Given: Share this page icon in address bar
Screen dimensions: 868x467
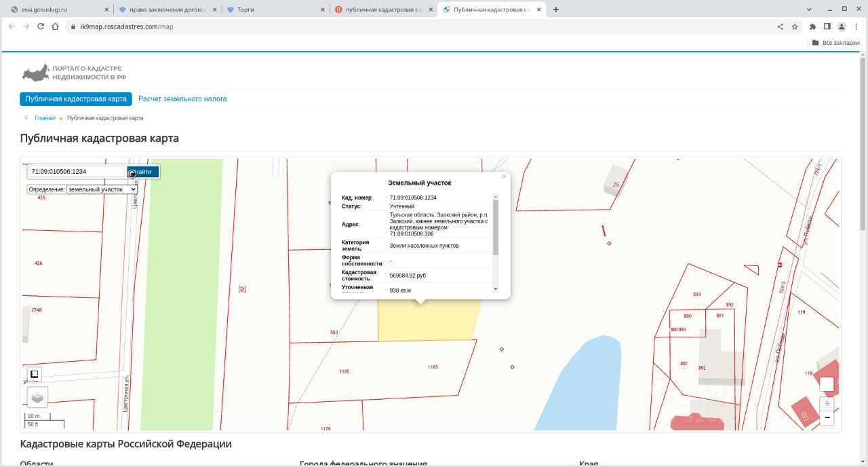Looking at the screenshot, I should [x=780, y=26].
